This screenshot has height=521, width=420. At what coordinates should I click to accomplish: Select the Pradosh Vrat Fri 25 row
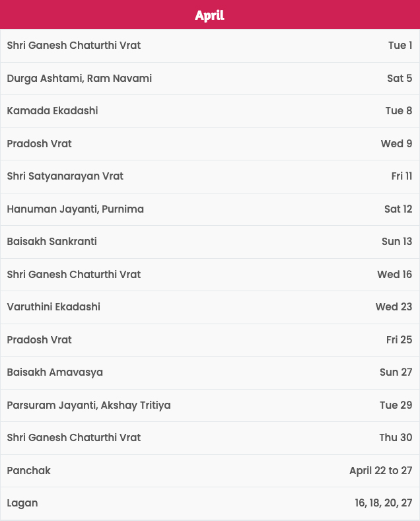[210, 340]
